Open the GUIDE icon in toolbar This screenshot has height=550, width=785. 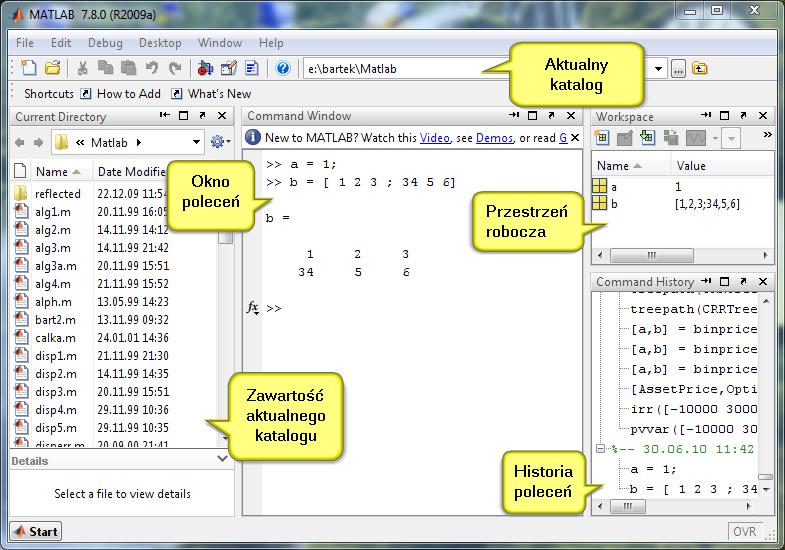click(229, 68)
